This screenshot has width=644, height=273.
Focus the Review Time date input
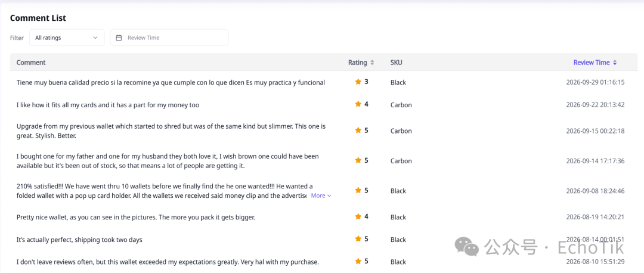coord(169,38)
